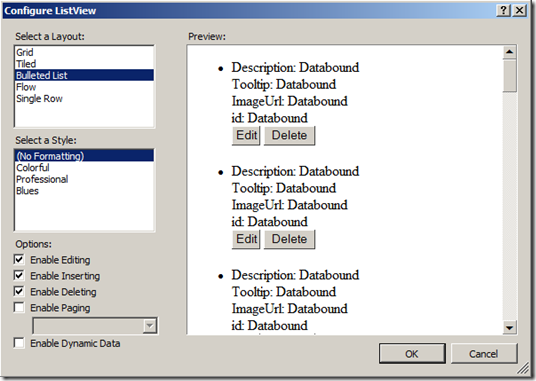Toggle the Enable Deleting checkbox

[19, 291]
